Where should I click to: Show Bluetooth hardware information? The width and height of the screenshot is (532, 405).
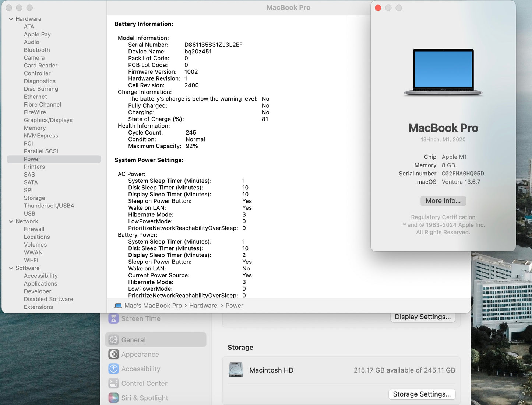pyautogui.click(x=37, y=50)
